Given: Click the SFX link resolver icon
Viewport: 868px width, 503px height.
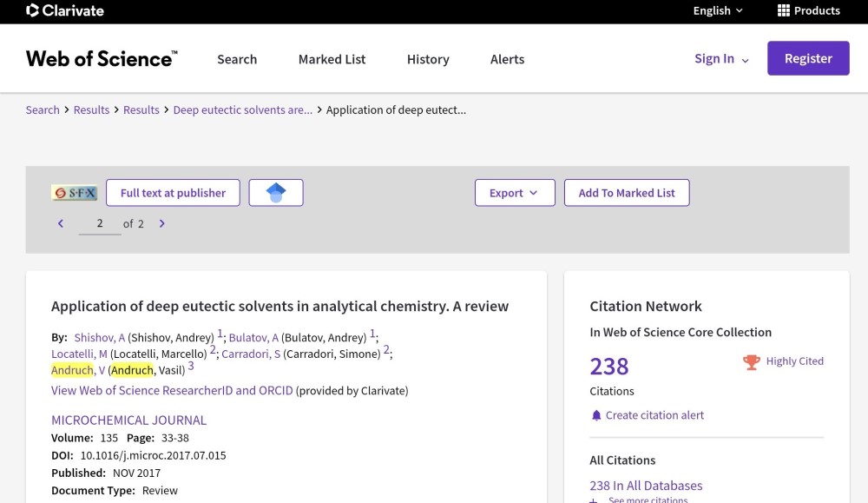Looking at the screenshot, I should tap(74, 193).
